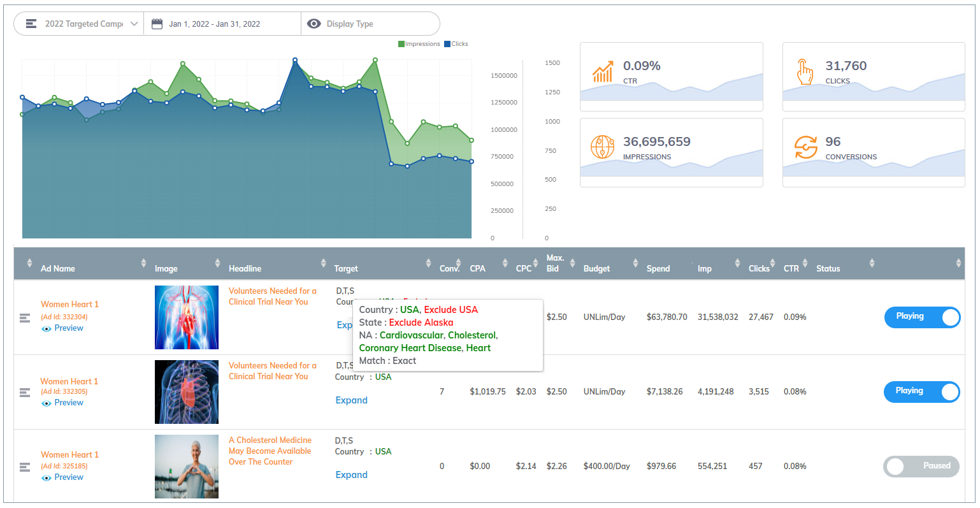Click sort arrows after Imp header

click(x=737, y=263)
